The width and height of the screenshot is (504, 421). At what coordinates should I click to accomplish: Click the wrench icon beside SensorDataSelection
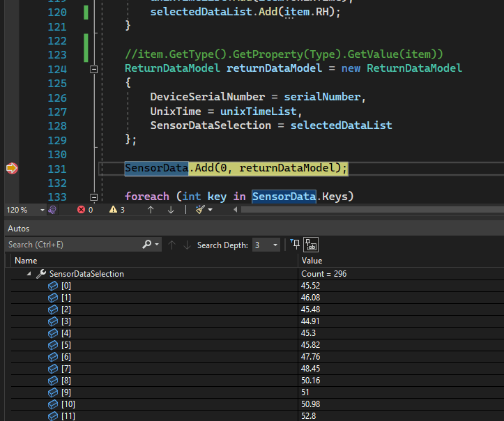(x=41, y=274)
